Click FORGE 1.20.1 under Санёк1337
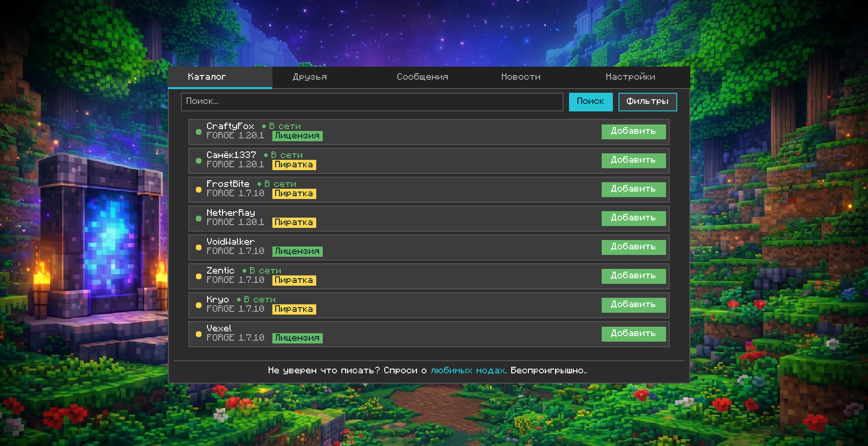Screen dimensions: 868x446 click(236, 165)
